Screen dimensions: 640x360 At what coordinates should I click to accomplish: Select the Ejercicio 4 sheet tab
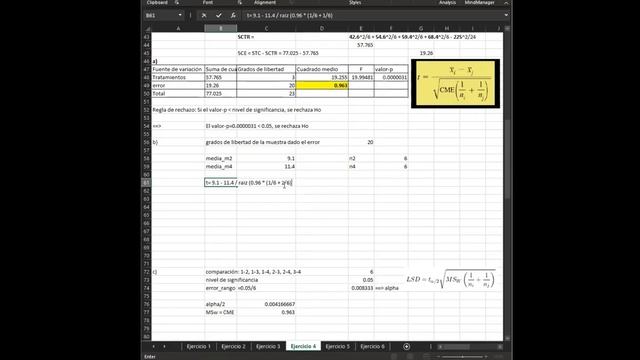click(x=303, y=347)
